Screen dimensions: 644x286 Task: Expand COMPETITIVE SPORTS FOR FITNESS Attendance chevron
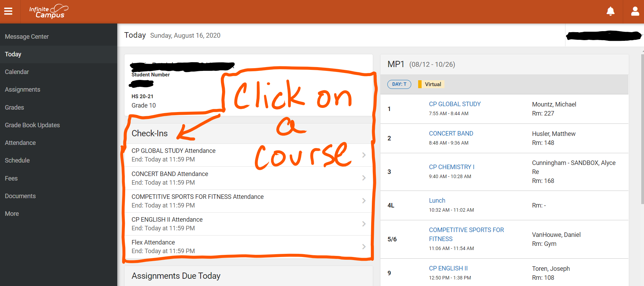click(364, 201)
